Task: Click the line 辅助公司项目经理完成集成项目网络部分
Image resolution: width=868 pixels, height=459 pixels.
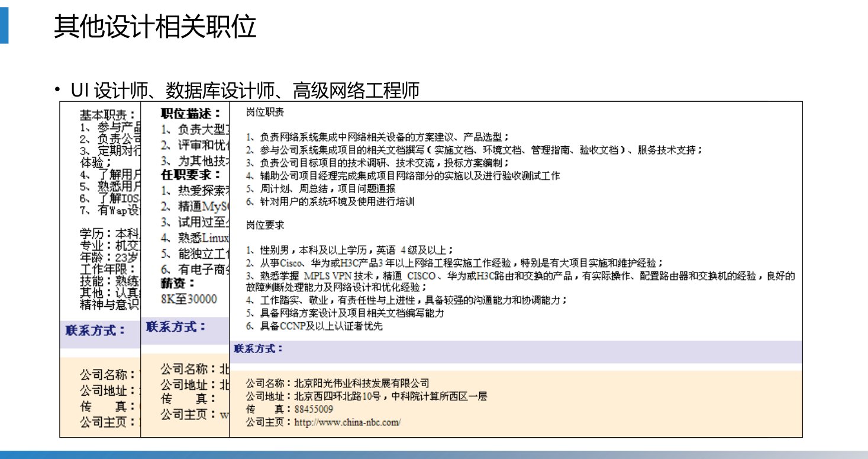Action: tap(403, 176)
